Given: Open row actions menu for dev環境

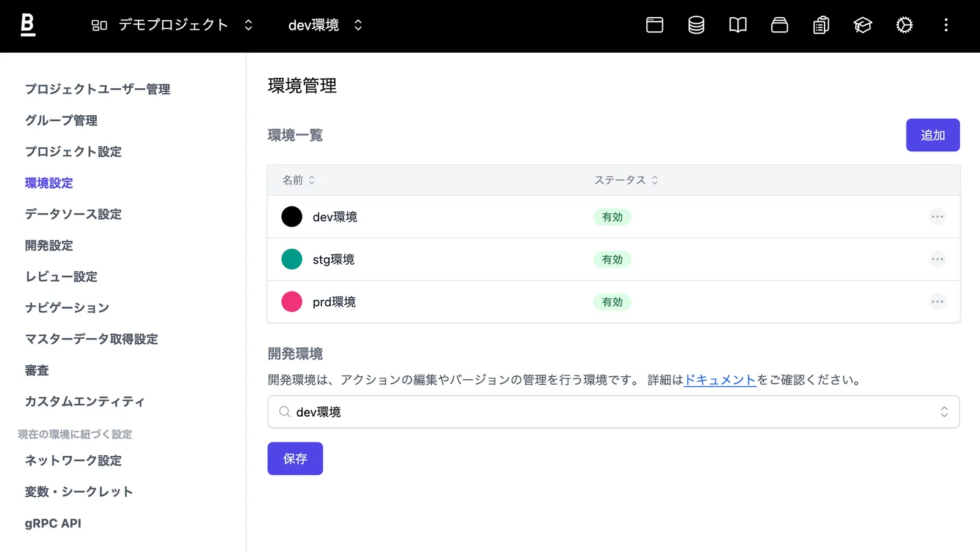Looking at the screenshot, I should tap(938, 217).
